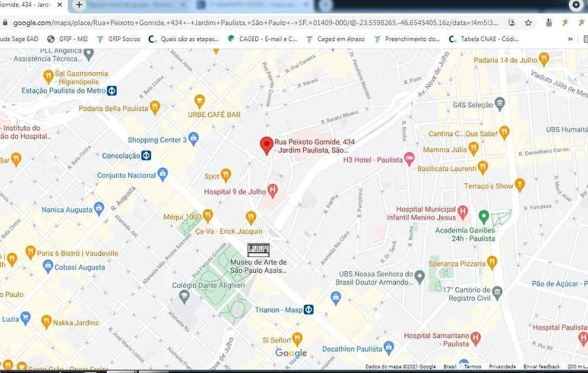Click the Pão de Açúcar label
This screenshot has width=588, height=373.
pos(560,284)
